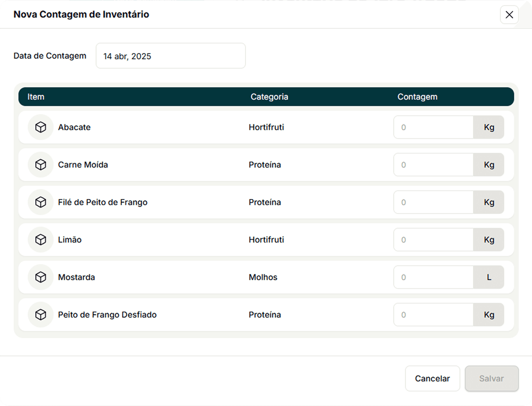Viewport: 532px width, 406px height.
Task: Enter count for Filé de Peito de Frango
Action: pos(433,202)
